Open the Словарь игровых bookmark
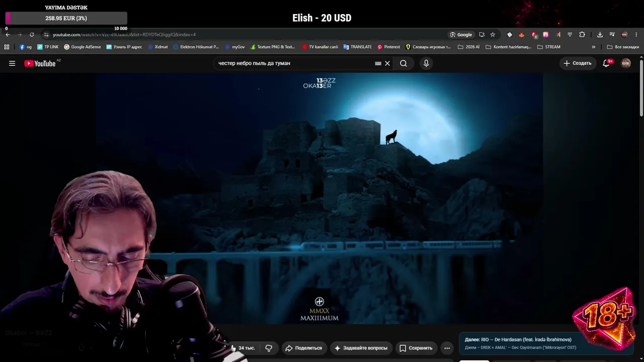The image size is (644, 362). click(x=429, y=47)
